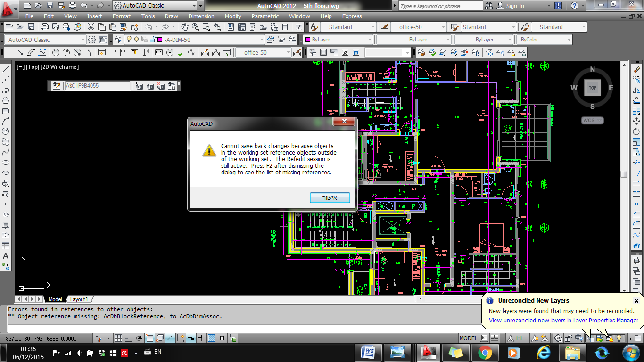Select the Angular dimension tool
The height and width of the screenshot is (362, 644).
(x=88, y=52)
